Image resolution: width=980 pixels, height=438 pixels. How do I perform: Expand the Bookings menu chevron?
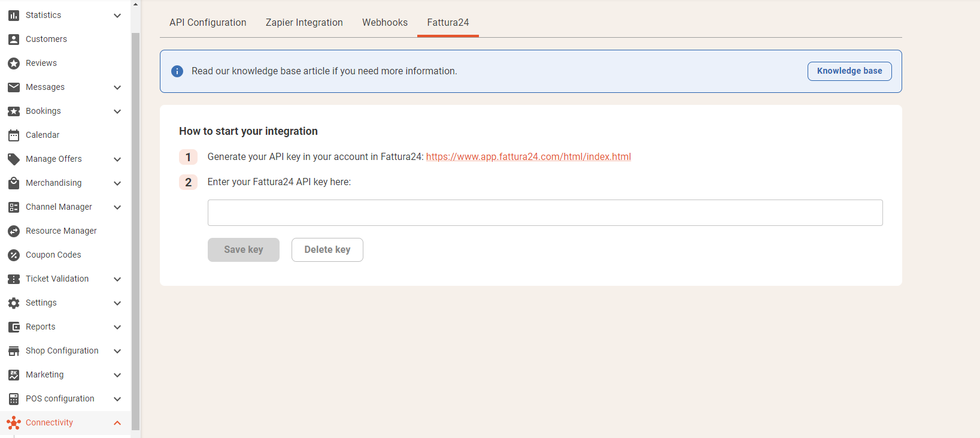[117, 111]
